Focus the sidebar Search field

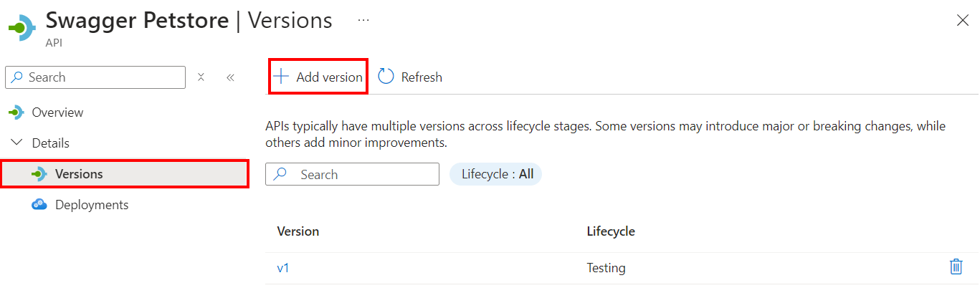[95, 77]
